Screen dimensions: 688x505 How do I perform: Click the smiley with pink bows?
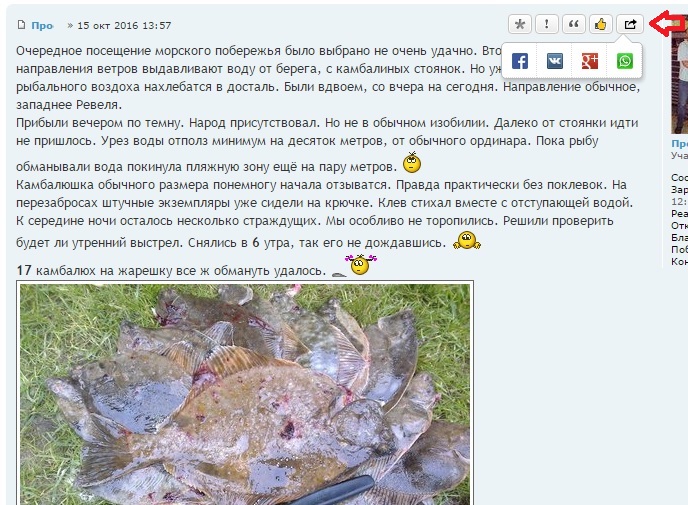361,265
